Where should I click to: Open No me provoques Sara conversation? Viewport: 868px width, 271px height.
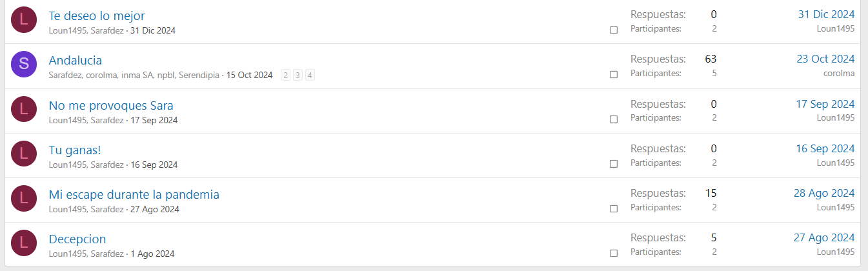(111, 105)
